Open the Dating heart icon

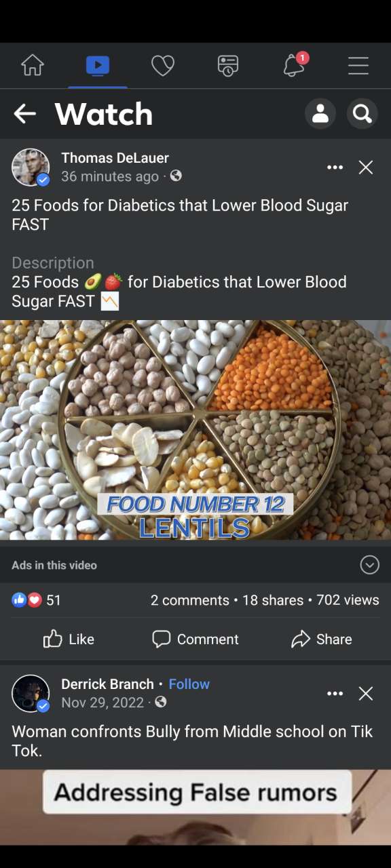pos(162,65)
